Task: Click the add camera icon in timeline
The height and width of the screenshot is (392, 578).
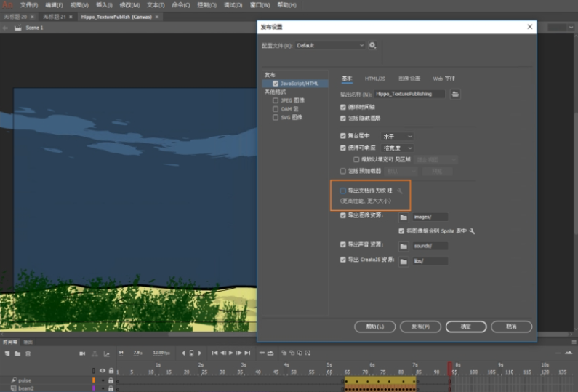Action: [x=82, y=353]
